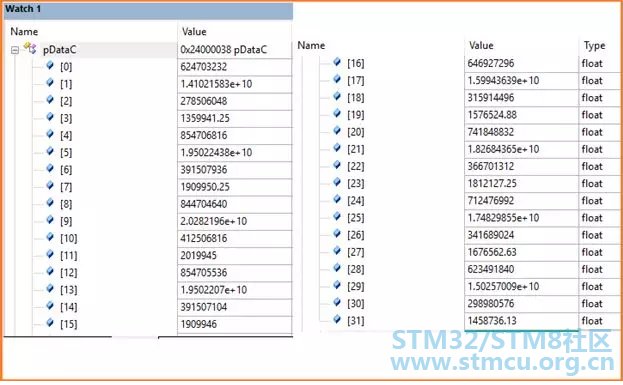
Task: Select value 412506816
Action: coord(204,238)
